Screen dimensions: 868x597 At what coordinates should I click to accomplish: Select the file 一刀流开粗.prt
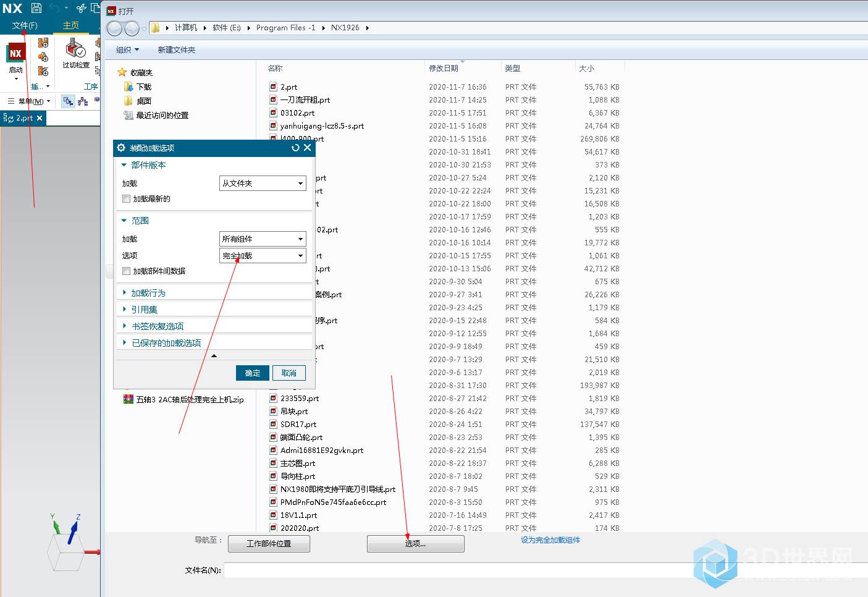(x=305, y=100)
